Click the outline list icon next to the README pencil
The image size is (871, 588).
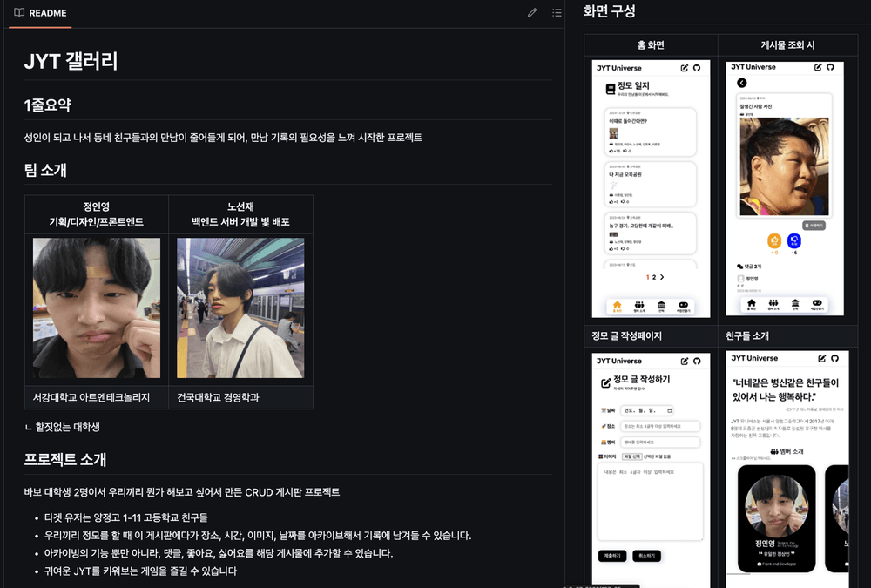[554, 12]
